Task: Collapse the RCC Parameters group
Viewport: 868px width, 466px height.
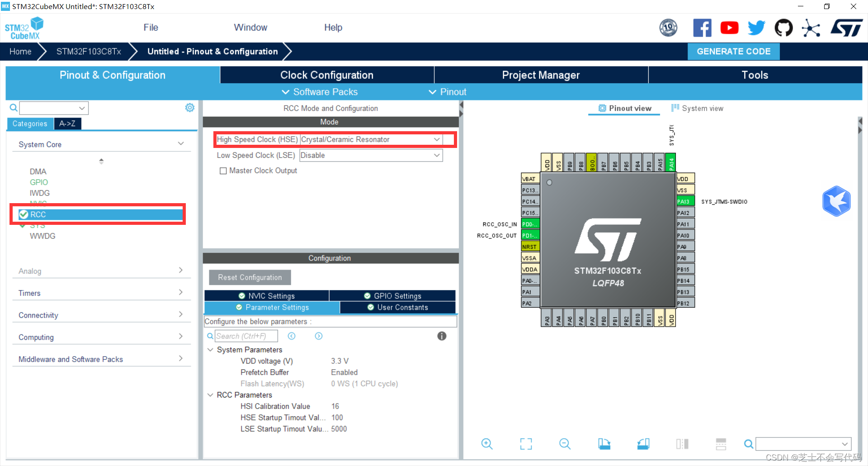Action: click(x=210, y=395)
